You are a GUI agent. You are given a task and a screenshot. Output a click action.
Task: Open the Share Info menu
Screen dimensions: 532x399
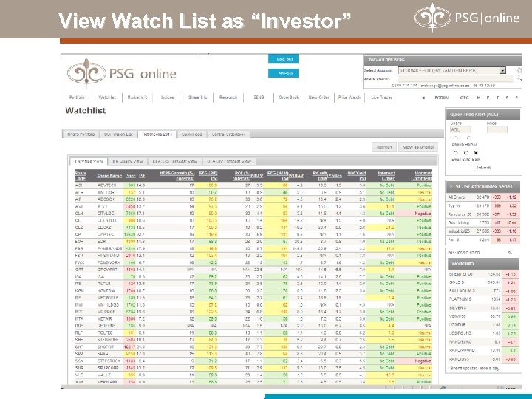(x=197, y=98)
